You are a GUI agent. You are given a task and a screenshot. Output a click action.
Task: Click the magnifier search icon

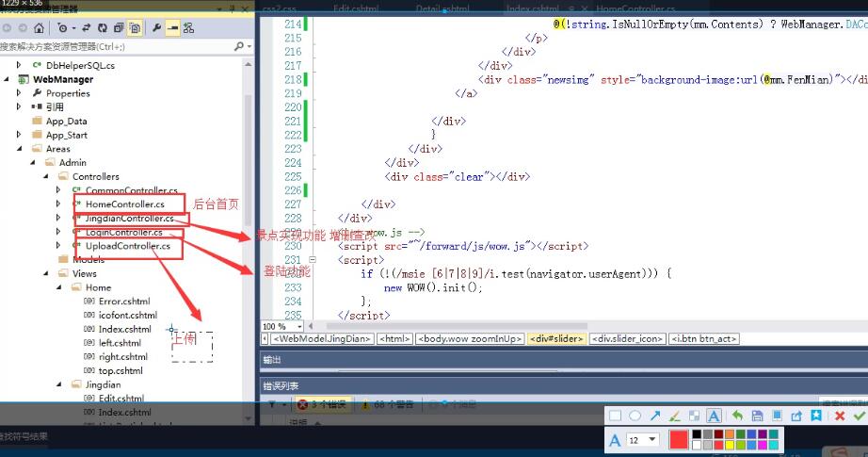coord(238,46)
